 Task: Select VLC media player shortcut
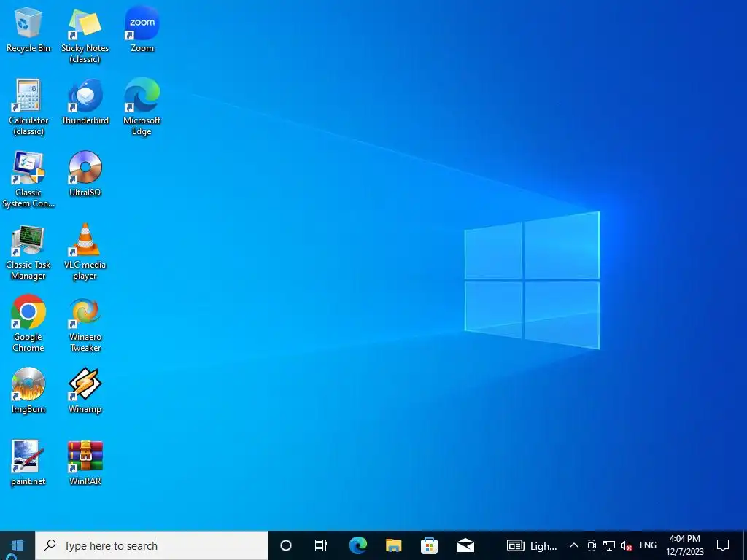85,252
